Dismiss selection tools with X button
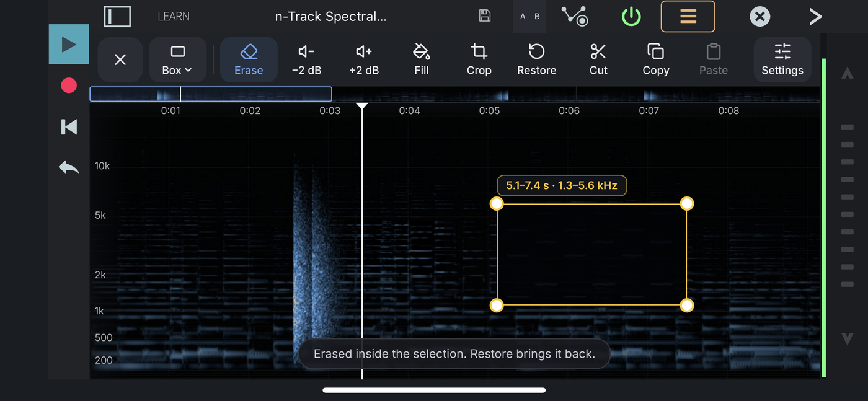Viewport: 868px width, 401px height. pyautogui.click(x=120, y=60)
